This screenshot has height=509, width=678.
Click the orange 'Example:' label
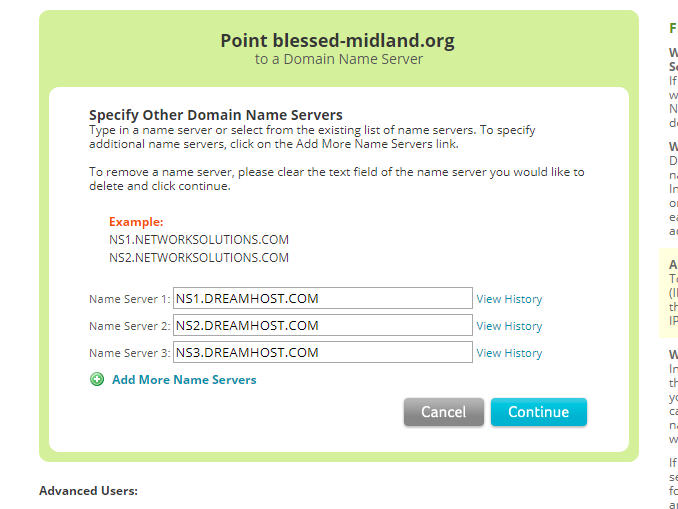[x=136, y=222]
